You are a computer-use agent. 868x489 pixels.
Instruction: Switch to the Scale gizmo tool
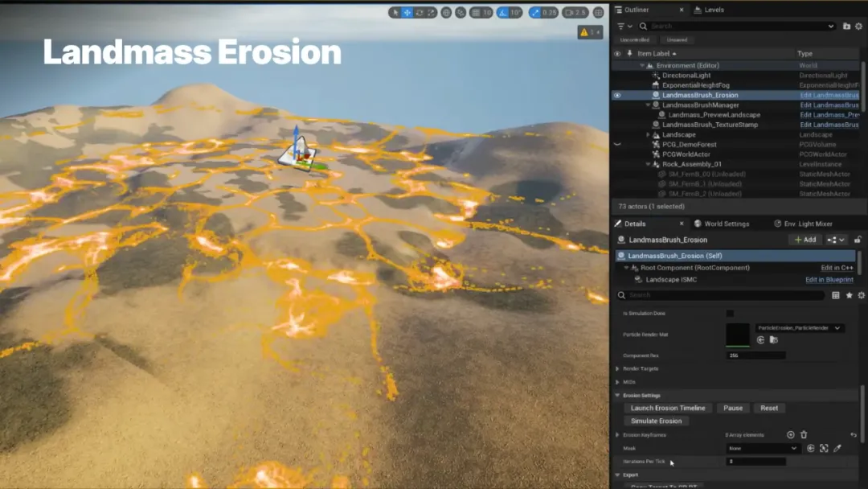pyautogui.click(x=432, y=12)
